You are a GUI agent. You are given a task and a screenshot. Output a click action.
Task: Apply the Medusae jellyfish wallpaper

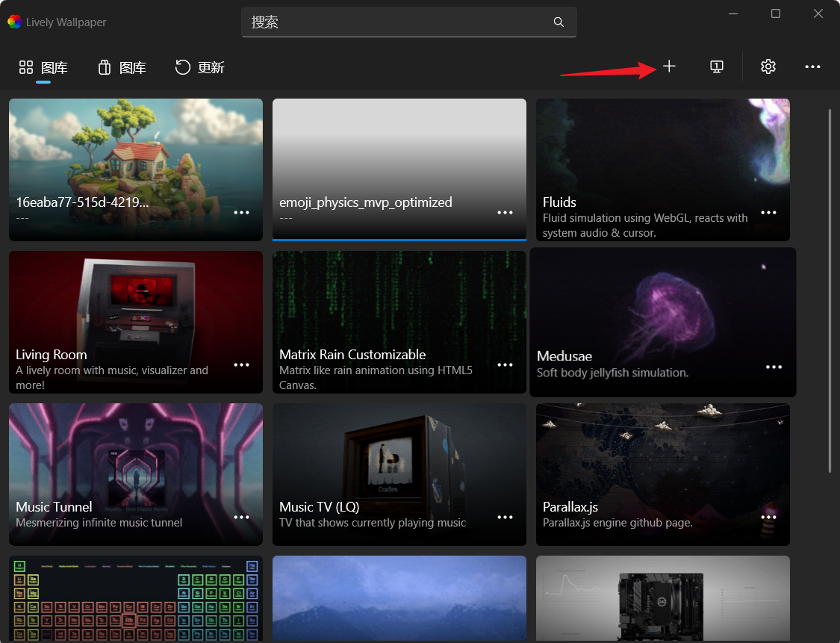663,322
